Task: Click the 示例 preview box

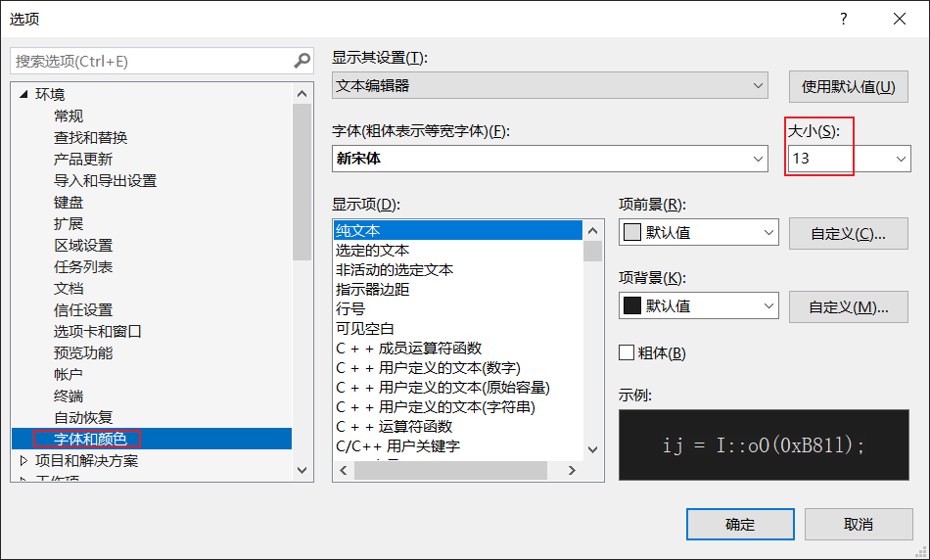Action: point(764,444)
